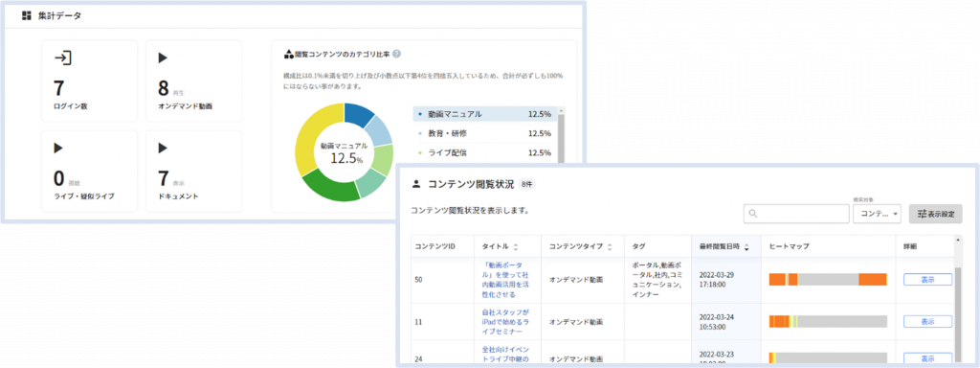Click 表示 button for content ID 50
Image resolution: width=980 pixels, height=368 pixels.
[x=927, y=280]
